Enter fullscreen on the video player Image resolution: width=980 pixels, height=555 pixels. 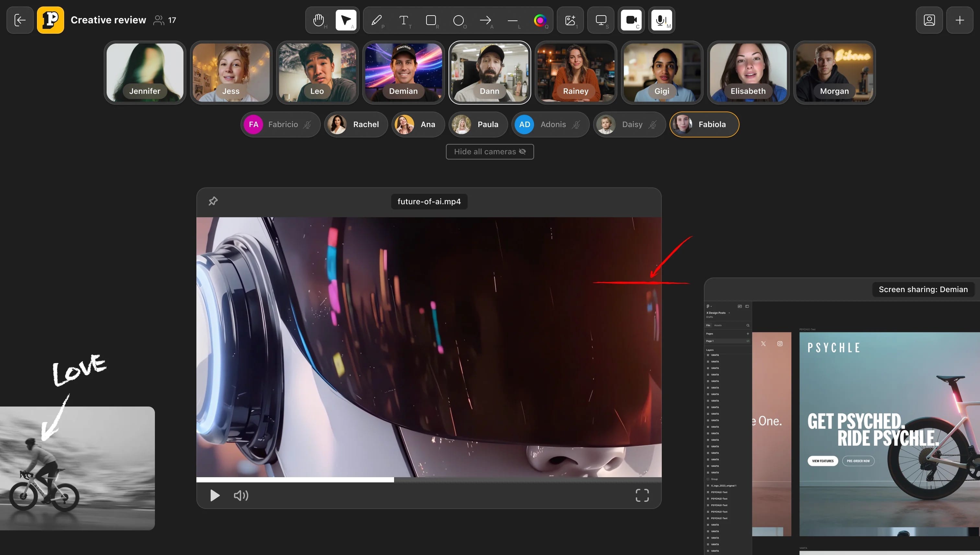(642, 495)
